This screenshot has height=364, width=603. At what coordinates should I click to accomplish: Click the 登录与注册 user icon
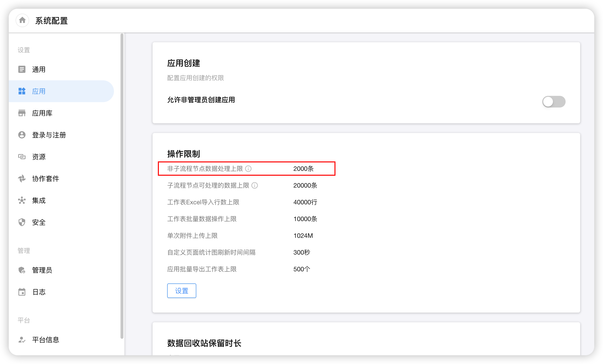22,135
